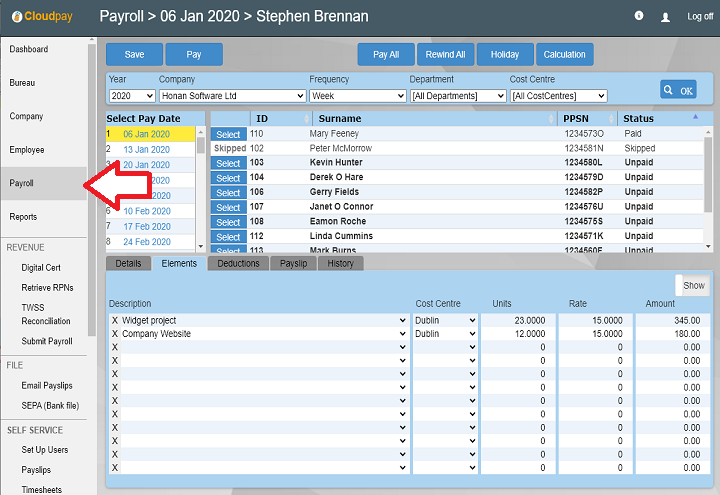Click the Save button
720x495 pixels.
[x=134, y=55]
